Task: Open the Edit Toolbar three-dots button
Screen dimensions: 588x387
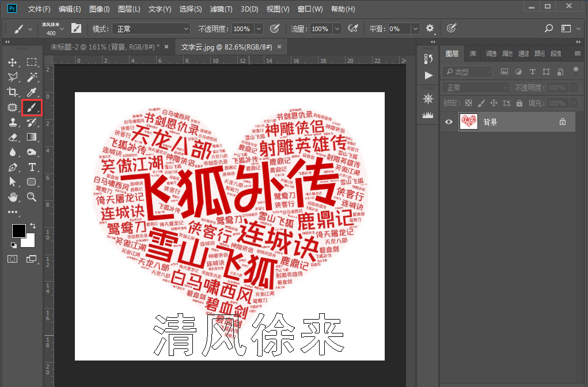Action: coord(12,212)
